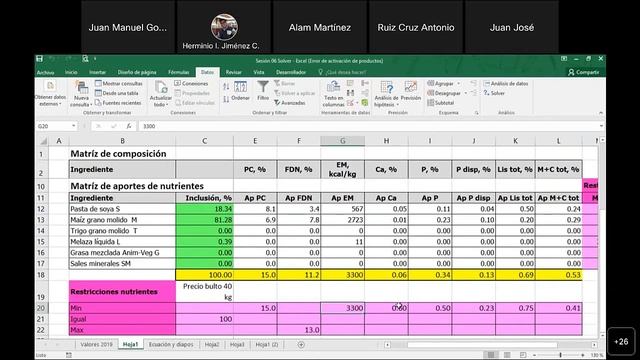640x360 pixels.
Task: Adjust the zoom slider handle
Action: (x=560, y=355)
